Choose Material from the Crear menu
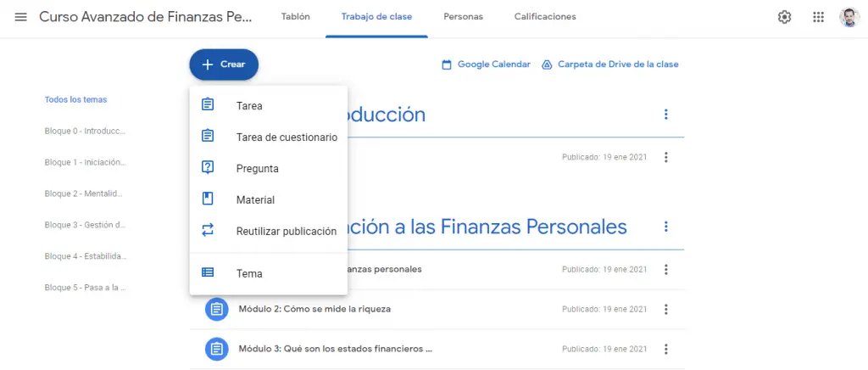Viewport: 868px width, 370px height. click(x=269, y=200)
